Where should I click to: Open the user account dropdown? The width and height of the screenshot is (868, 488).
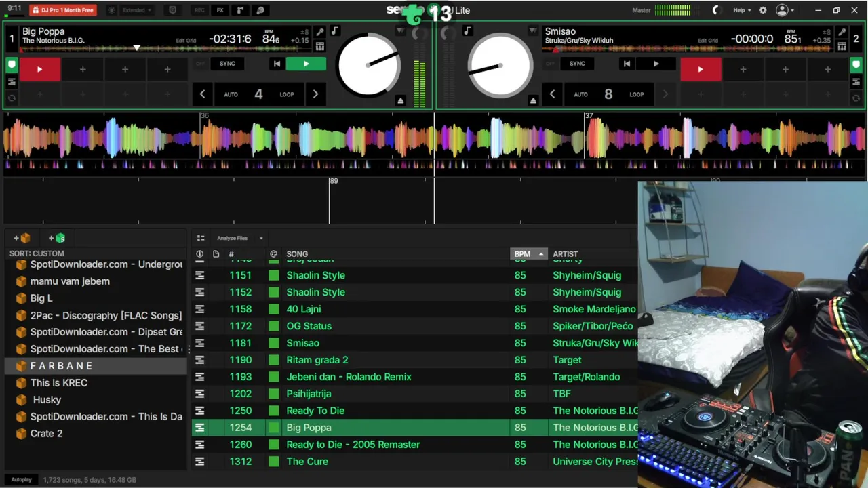pos(785,10)
